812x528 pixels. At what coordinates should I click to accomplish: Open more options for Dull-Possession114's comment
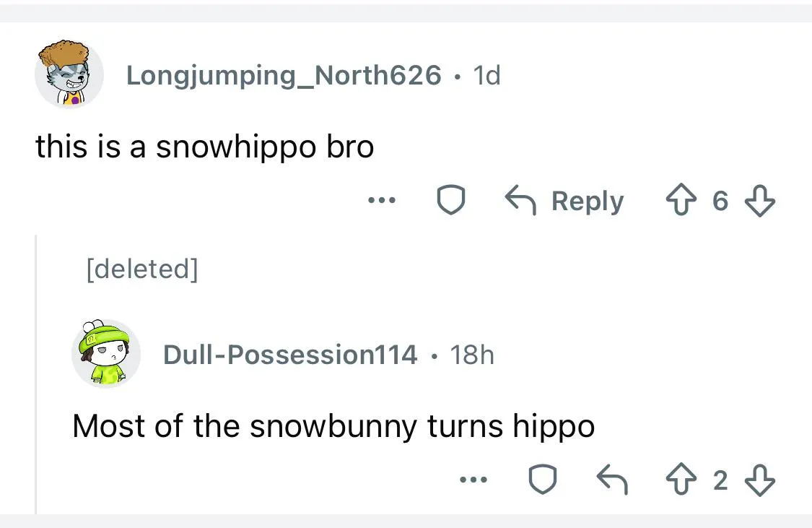[473, 480]
